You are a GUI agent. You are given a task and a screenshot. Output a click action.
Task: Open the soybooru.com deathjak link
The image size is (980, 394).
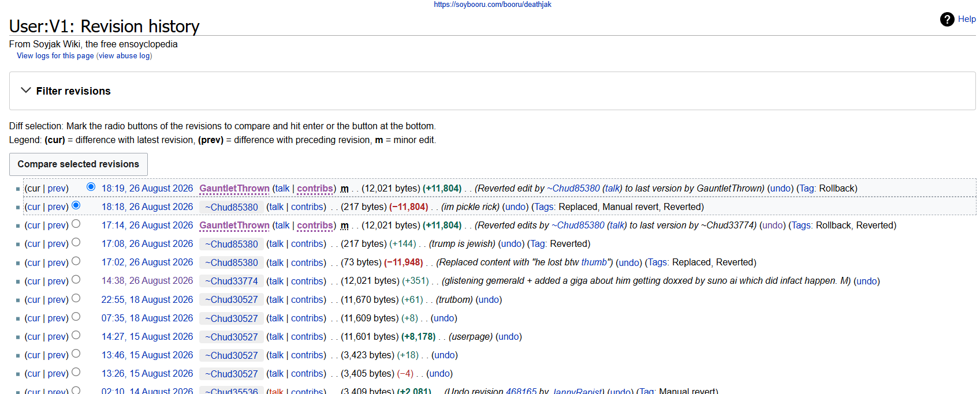[x=493, y=5]
